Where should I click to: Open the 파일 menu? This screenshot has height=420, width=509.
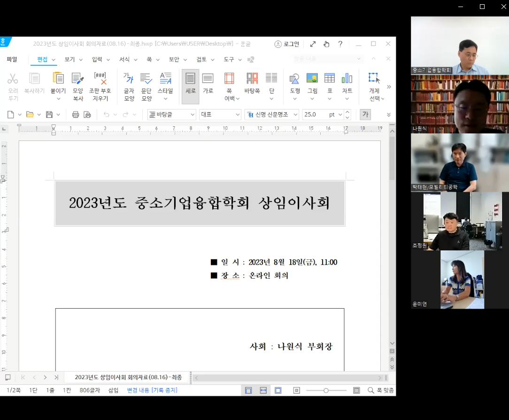[x=12, y=59]
